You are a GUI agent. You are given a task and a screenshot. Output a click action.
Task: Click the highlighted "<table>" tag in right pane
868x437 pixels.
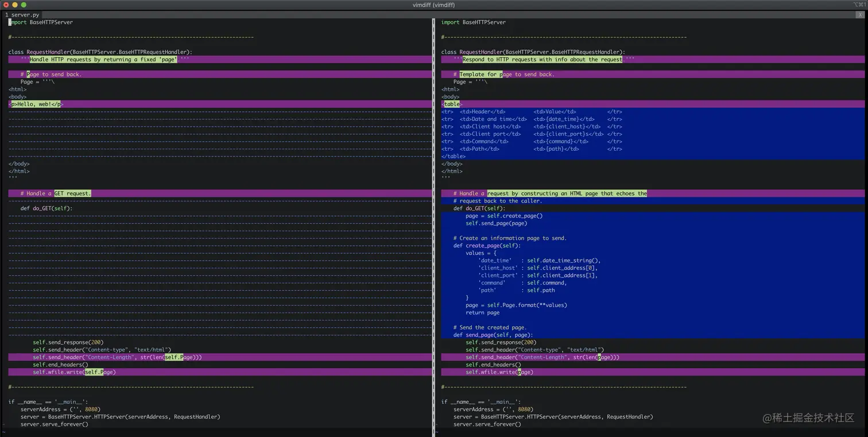point(451,104)
